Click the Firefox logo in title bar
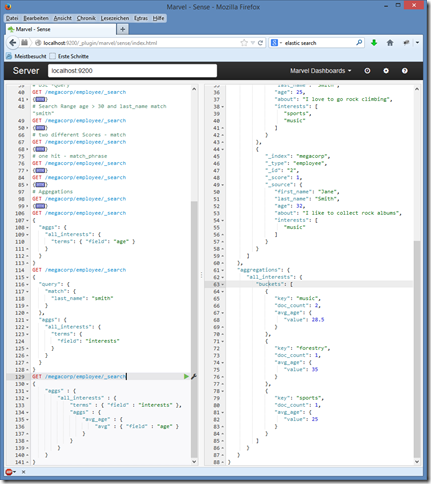This screenshot has height=484, width=431. click(8, 6)
